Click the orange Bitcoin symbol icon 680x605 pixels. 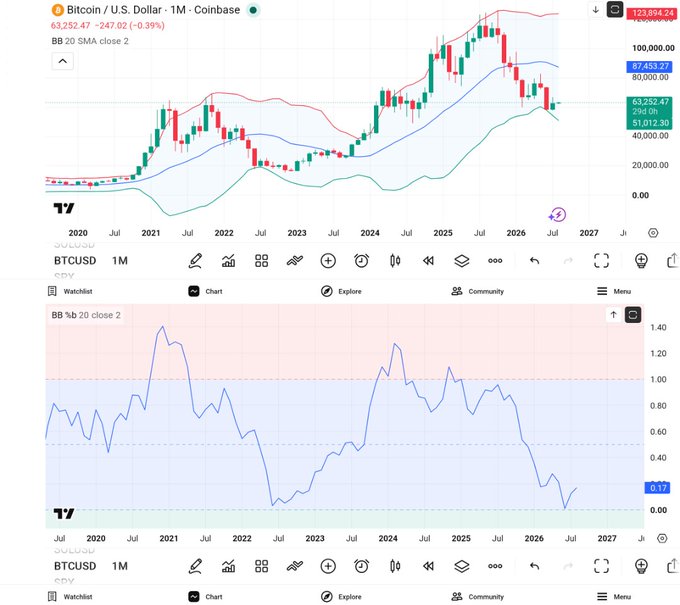pos(57,10)
